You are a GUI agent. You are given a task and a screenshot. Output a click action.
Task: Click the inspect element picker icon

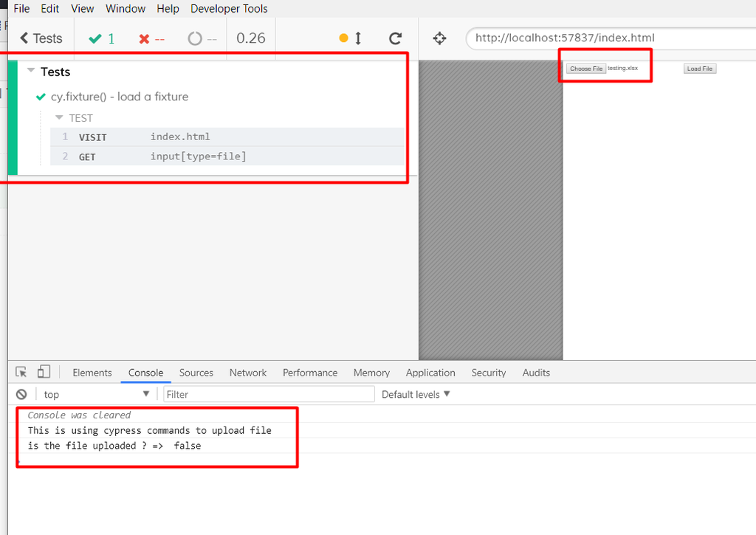(x=21, y=372)
